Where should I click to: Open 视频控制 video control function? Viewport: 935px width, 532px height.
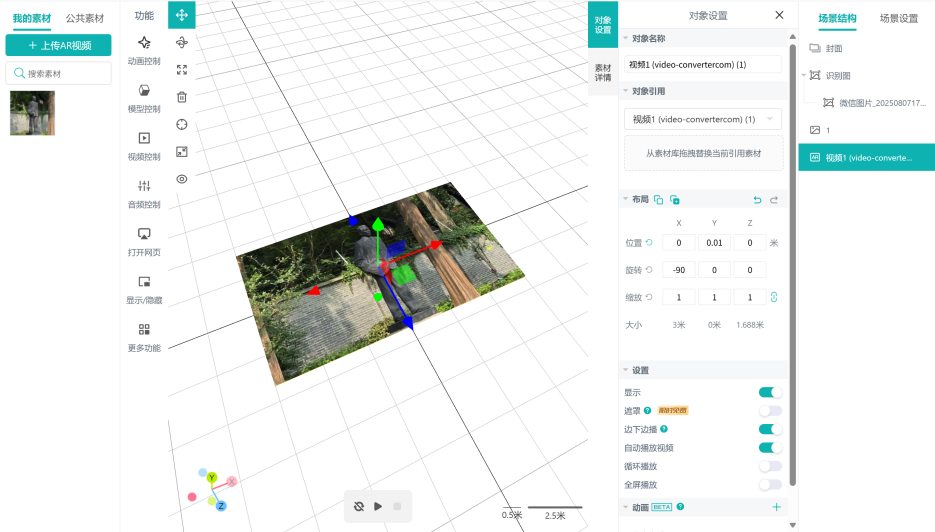coord(144,146)
